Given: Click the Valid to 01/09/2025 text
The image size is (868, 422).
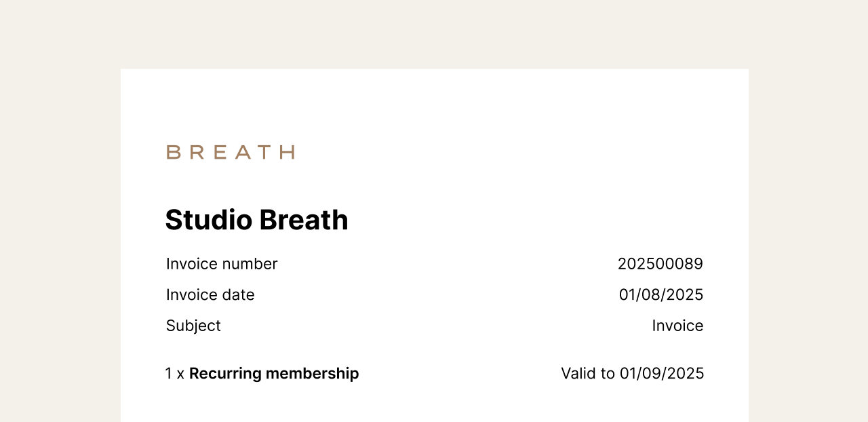Looking at the screenshot, I should pos(633,373).
